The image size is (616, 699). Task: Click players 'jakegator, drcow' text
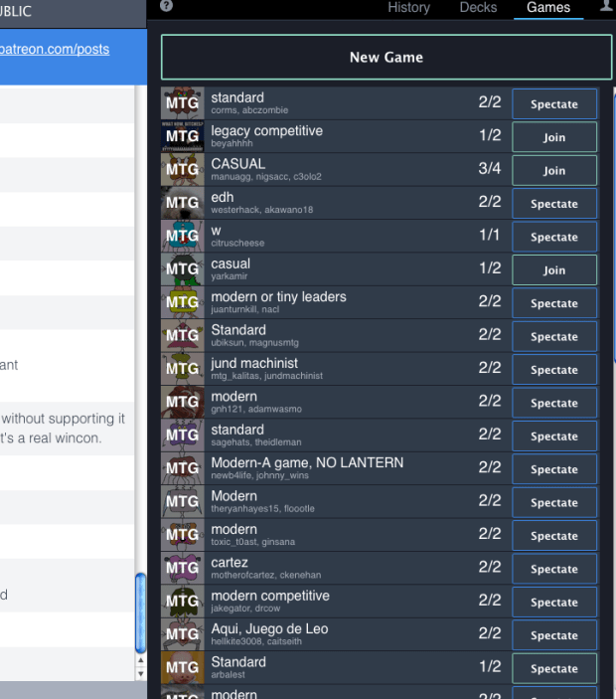pyautogui.click(x=245, y=609)
